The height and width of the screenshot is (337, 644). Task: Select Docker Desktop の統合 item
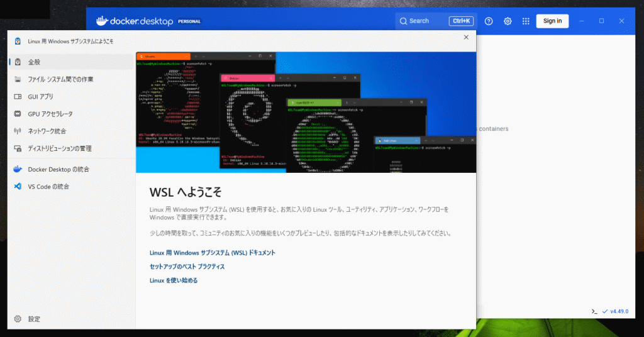coord(58,169)
